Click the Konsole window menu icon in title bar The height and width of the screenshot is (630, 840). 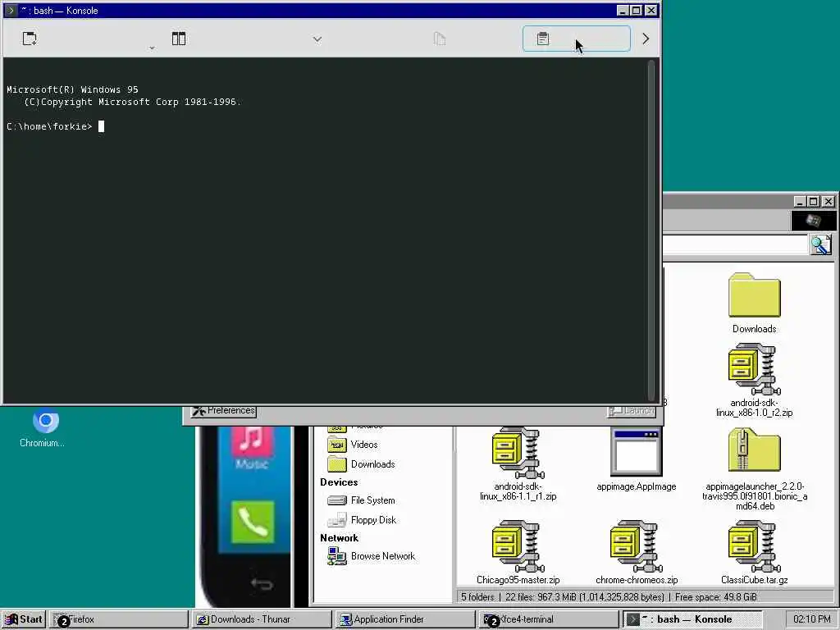(x=11, y=10)
